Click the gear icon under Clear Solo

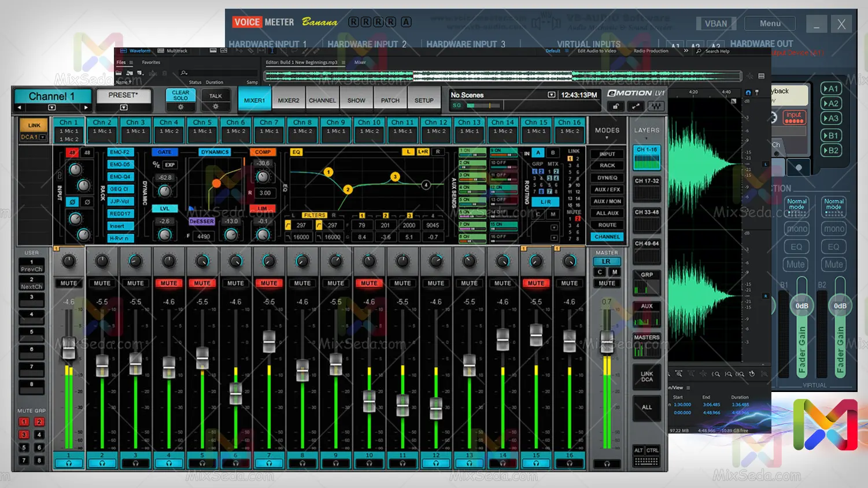(180, 107)
